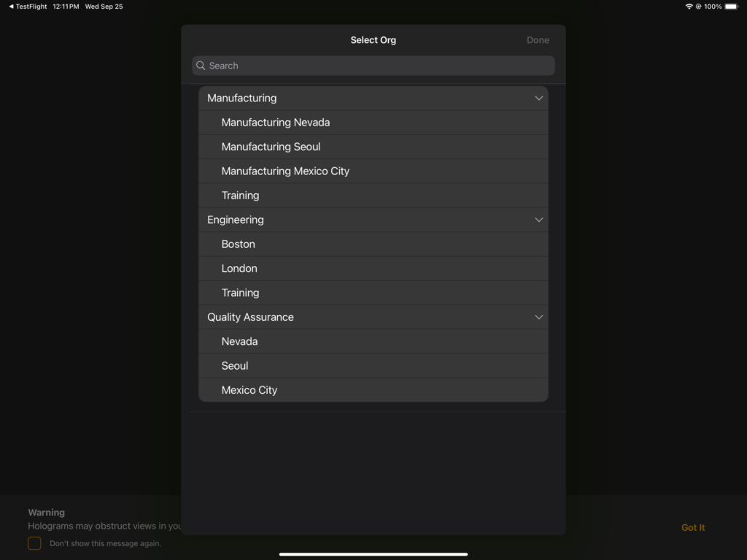Tap Done to confirm org selection
Image resolution: width=747 pixels, height=560 pixels.
(x=538, y=40)
